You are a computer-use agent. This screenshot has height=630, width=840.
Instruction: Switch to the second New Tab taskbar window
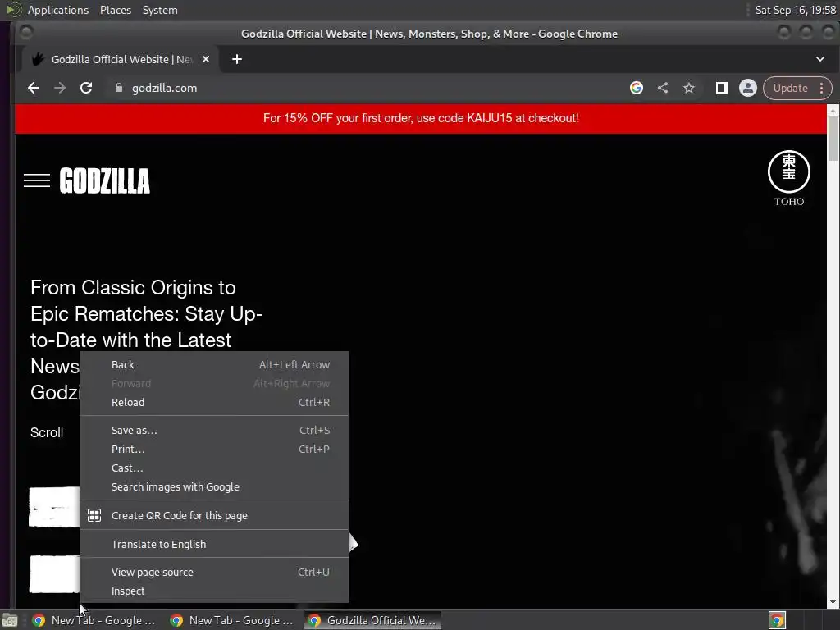click(x=232, y=620)
